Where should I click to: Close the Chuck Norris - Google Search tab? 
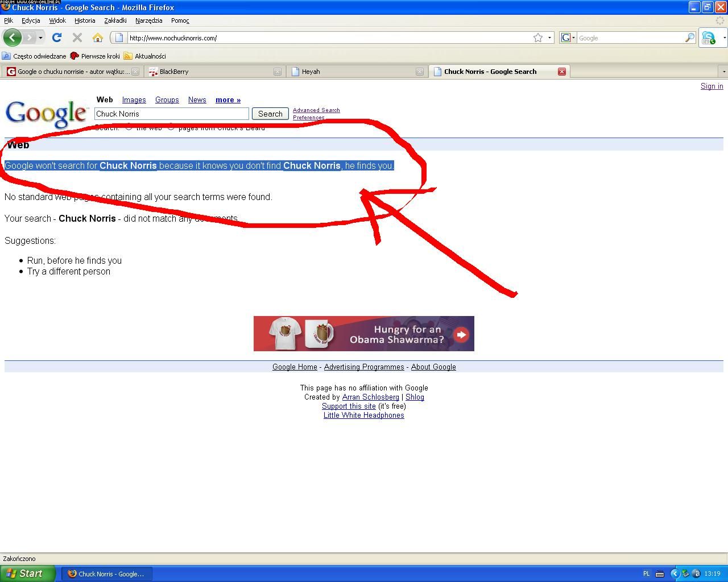[562, 72]
